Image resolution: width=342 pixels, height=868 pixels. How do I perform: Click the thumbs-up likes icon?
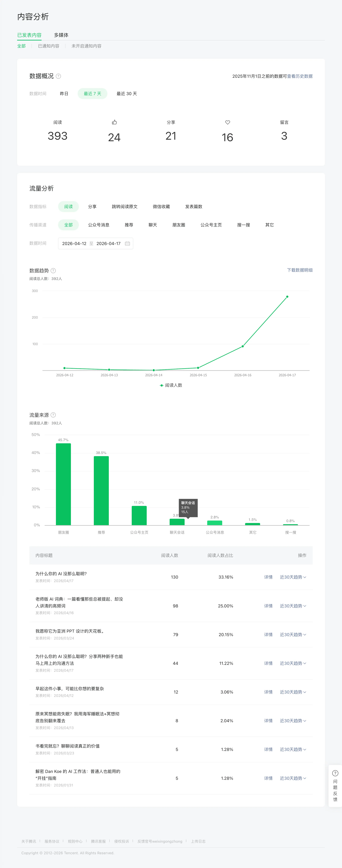click(114, 122)
